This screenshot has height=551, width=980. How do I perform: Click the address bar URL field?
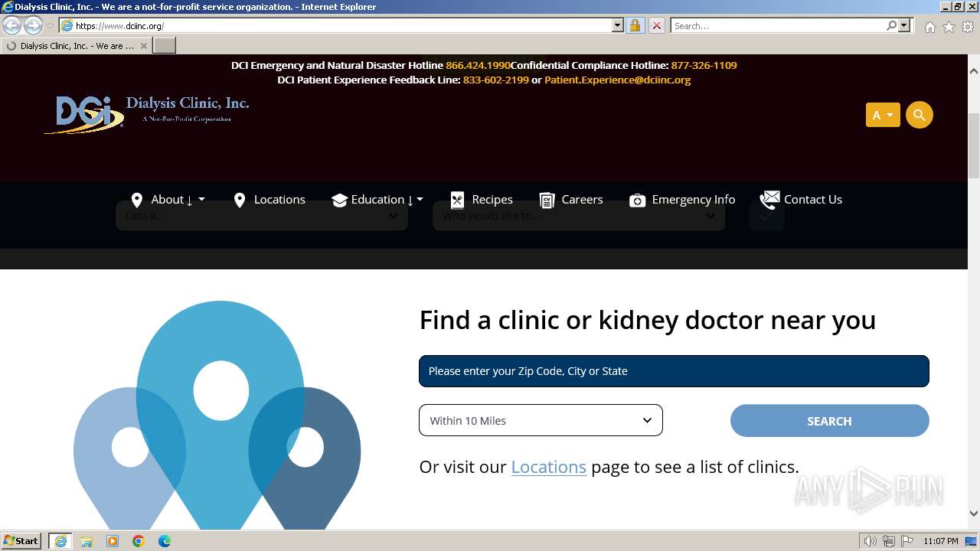point(342,25)
